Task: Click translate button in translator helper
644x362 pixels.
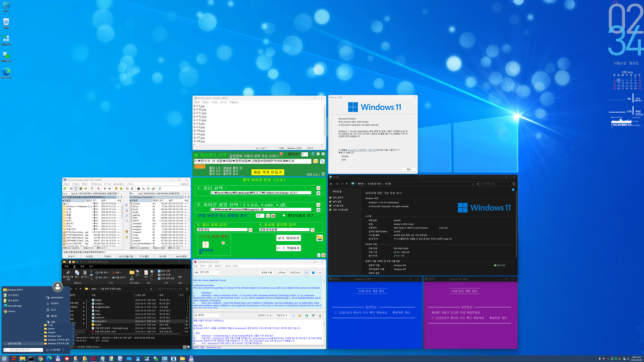Action: (265, 316)
